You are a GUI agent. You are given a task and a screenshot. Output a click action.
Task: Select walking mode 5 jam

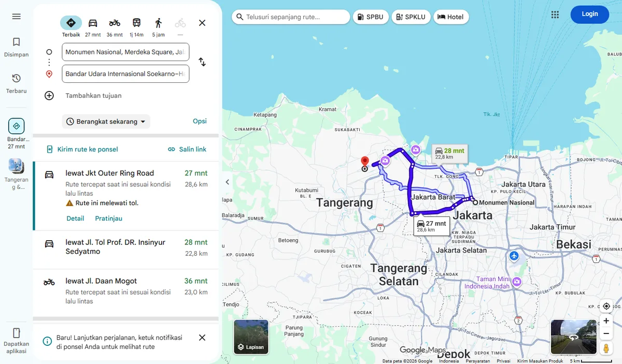coord(158,26)
